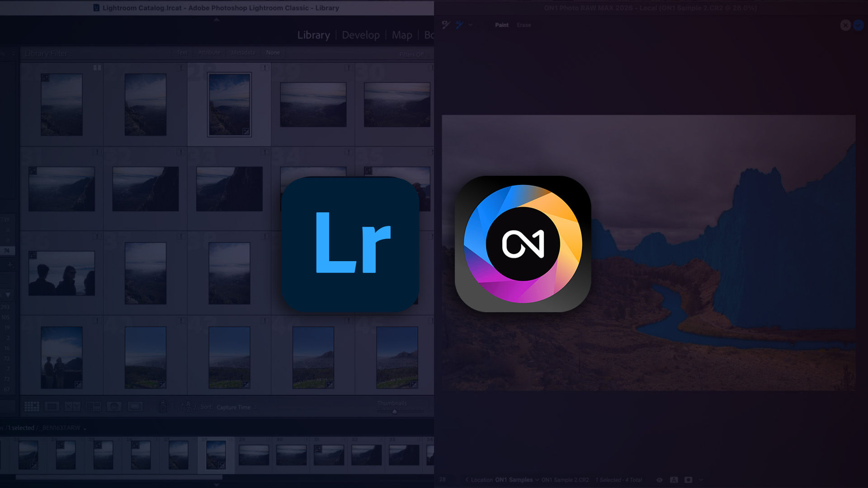This screenshot has width=868, height=488.
Task: Switch to Grid view in Lightroom toolbar
Action: tap(32, 407)
